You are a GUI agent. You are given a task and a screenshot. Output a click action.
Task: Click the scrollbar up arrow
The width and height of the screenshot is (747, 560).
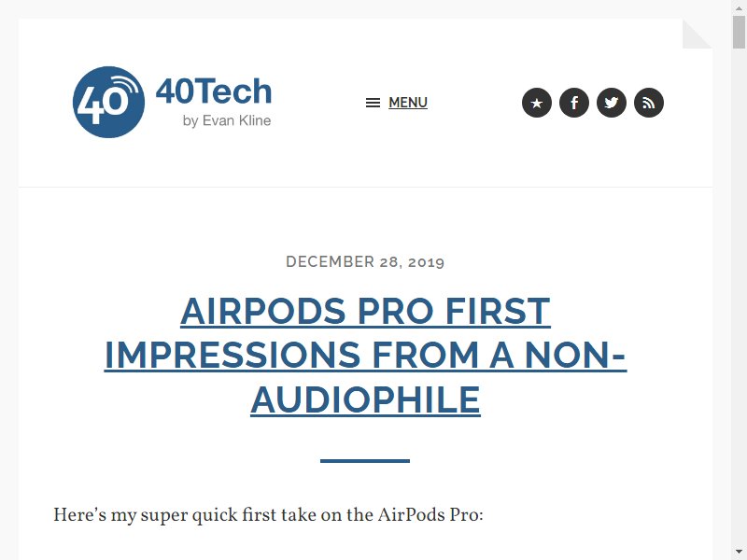coord(739,6)
